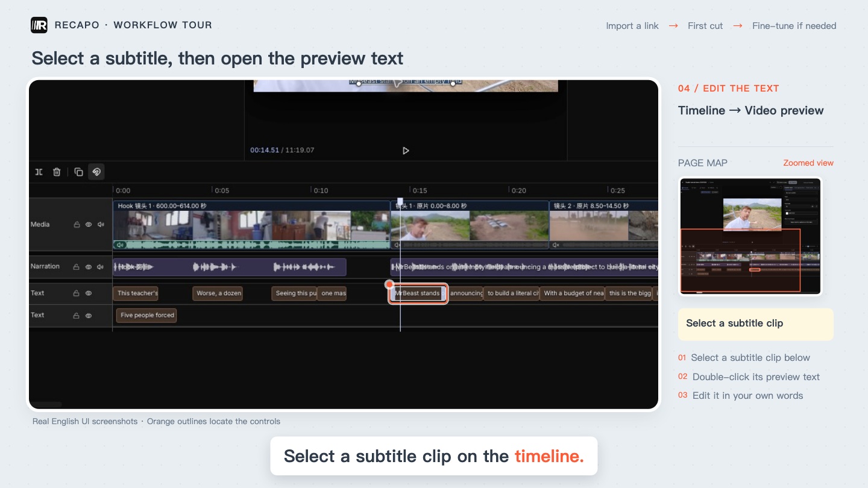868x488 pixels.
Task: Click the playhead handle on the timeline ruler
Action: click(400, 202)
